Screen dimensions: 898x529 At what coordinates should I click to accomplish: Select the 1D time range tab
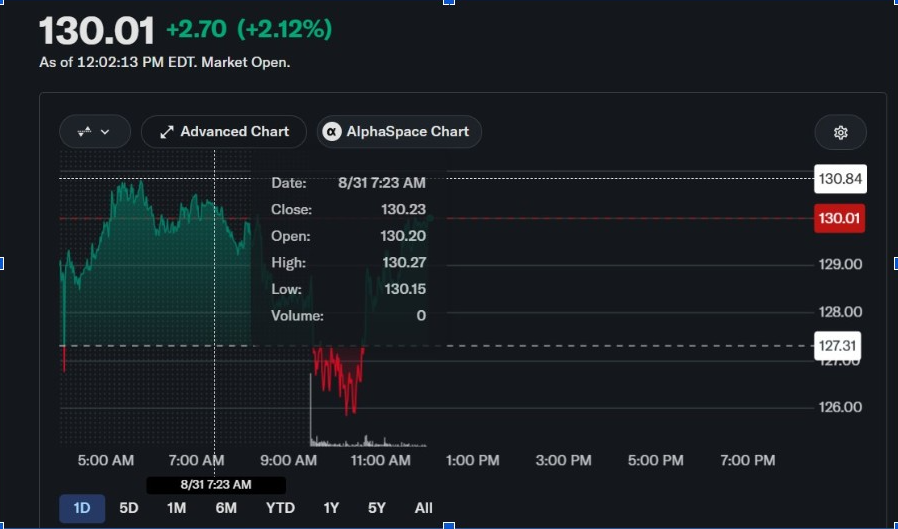pos(82,508)
